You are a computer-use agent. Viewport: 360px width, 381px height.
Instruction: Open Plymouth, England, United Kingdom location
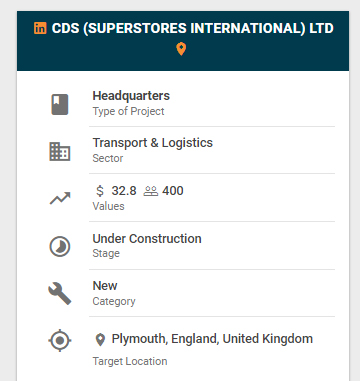click(212, 339)
